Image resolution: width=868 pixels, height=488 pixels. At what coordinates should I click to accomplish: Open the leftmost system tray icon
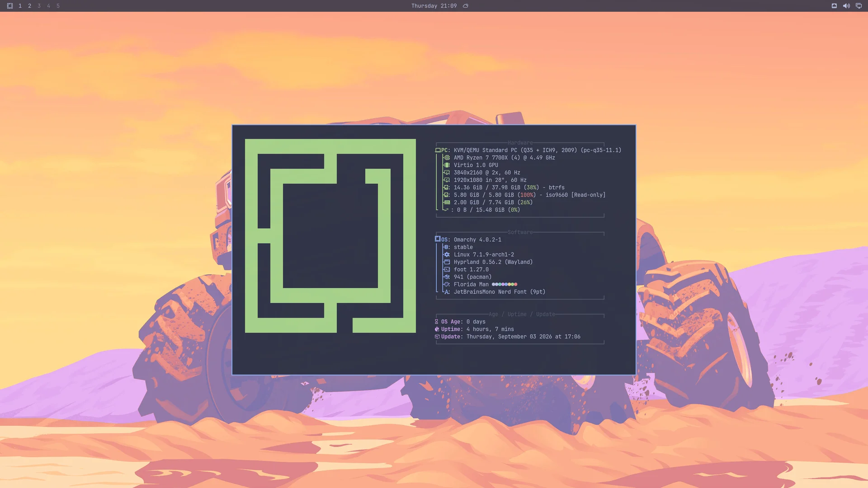pyautogui.click(x=834, y=6)
